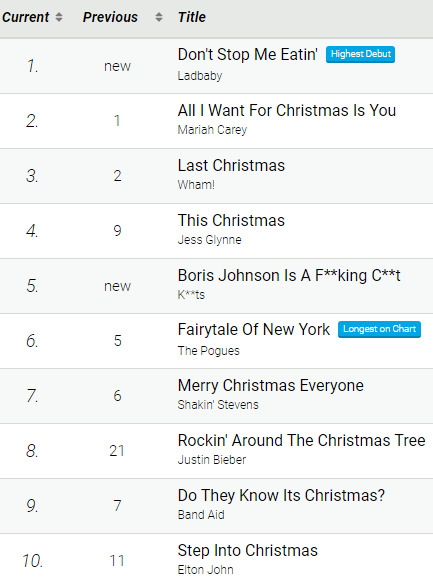Viewport: 433px width, 584px height.
Task: Click the Highest Debut badge
Action: click(360, 54)
